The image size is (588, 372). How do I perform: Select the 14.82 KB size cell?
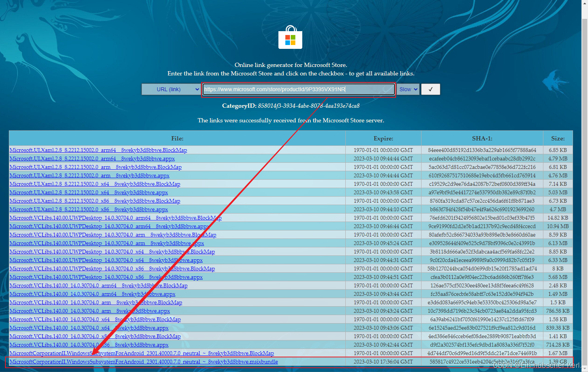(x=558, y=218)
